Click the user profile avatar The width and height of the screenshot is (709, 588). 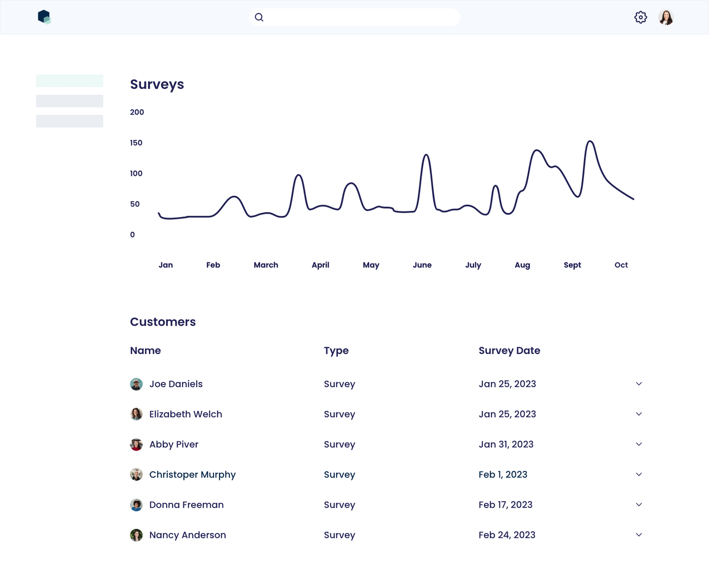tap(666, 17)
